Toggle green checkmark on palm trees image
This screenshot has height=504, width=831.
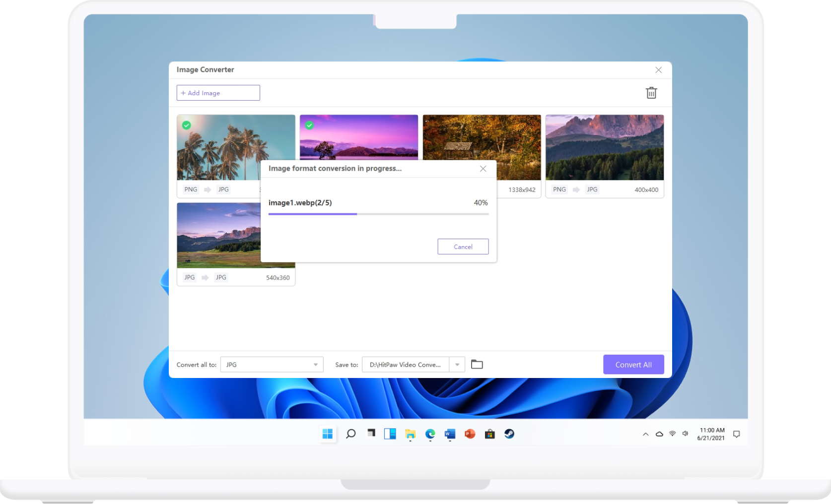coord(186,125)
